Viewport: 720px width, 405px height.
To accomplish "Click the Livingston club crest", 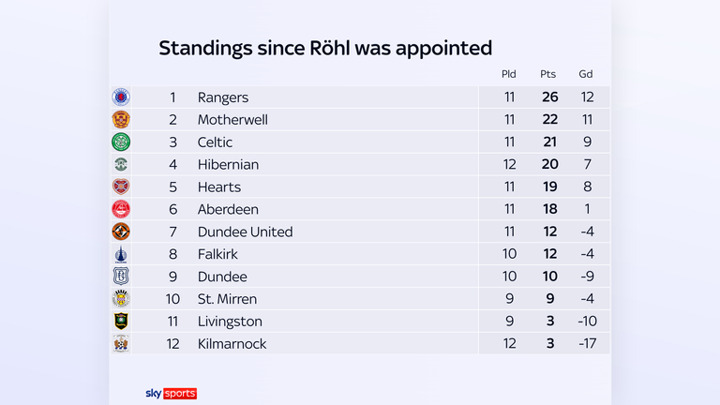I will tap(121, 321).
